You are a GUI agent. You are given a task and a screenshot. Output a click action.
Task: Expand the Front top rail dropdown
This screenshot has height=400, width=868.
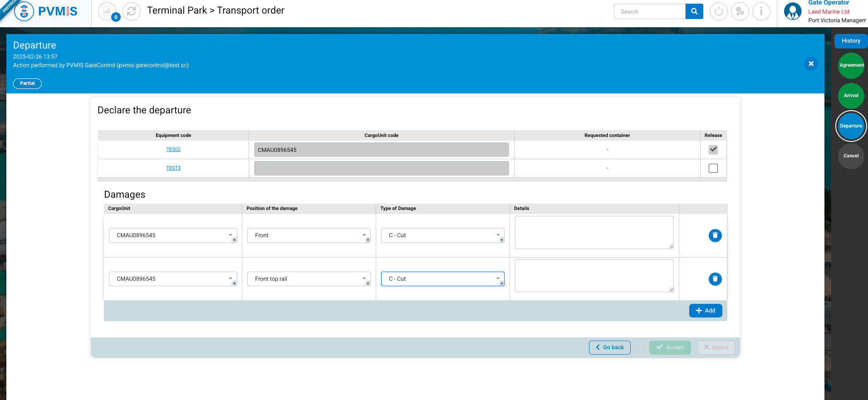click(309, 279)
